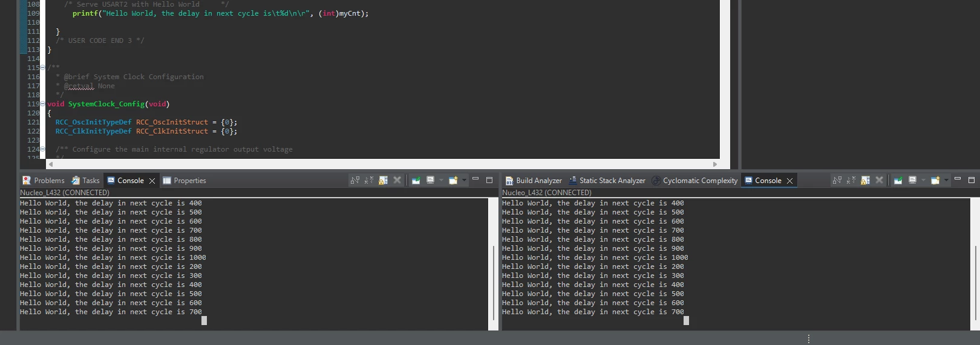Click RCC_OscInitTypeDef on line 121
Screen dimensions: 980x345
[93, 122]
